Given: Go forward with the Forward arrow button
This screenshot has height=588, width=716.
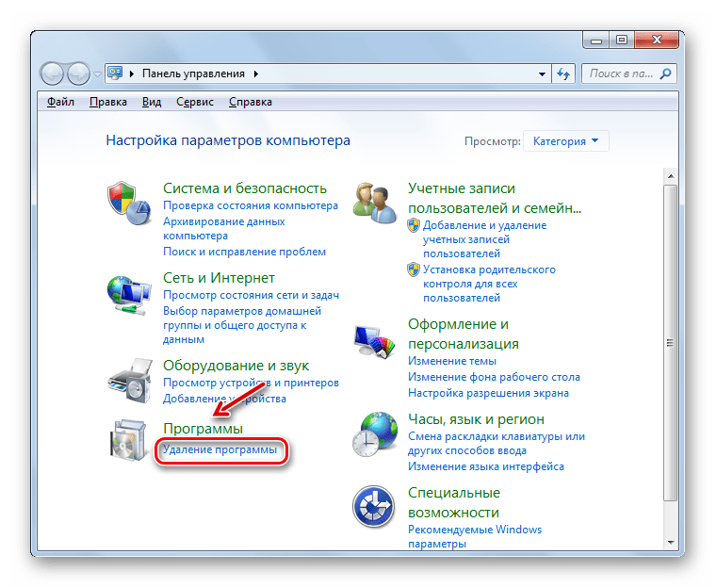Looking at the screenshot, I should pos(78,73).
